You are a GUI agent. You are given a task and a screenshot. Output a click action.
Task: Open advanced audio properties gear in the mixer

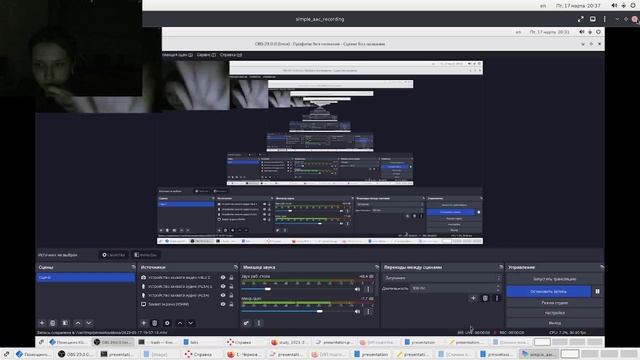click(x=246, y=323)
